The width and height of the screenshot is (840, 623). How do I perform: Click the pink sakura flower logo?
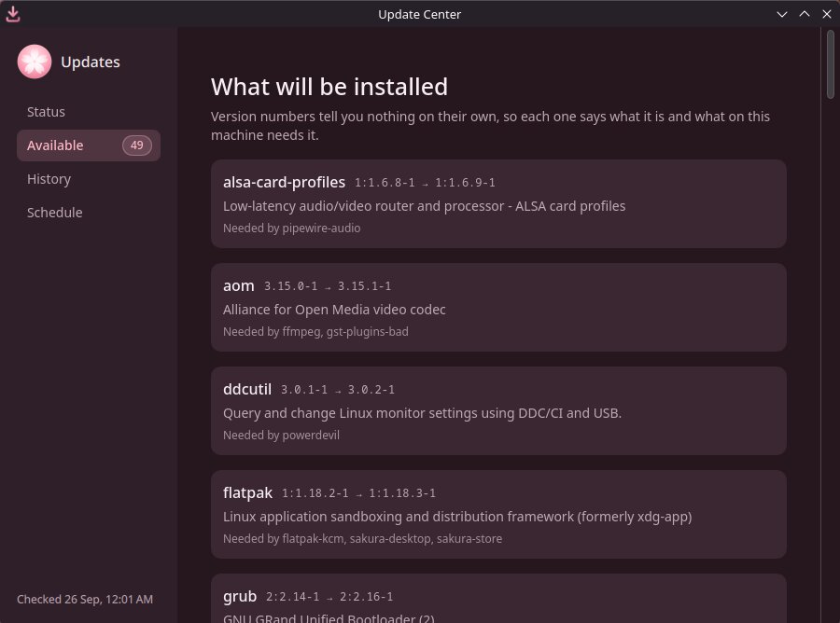(35, 62)
